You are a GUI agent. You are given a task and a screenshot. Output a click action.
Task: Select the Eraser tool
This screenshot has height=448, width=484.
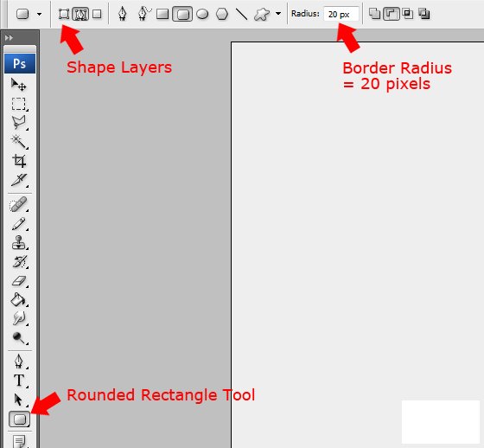[19, 281]
